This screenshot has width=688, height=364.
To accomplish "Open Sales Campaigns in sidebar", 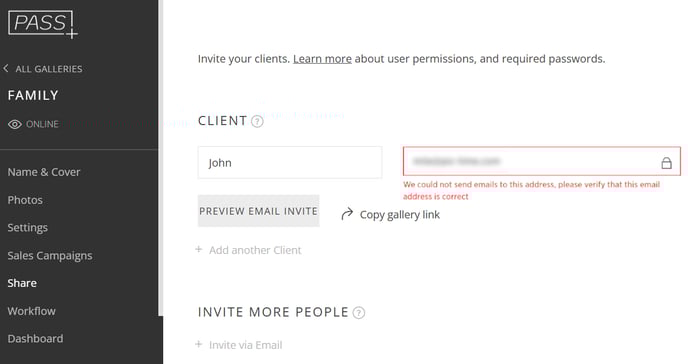I will 50,256.
